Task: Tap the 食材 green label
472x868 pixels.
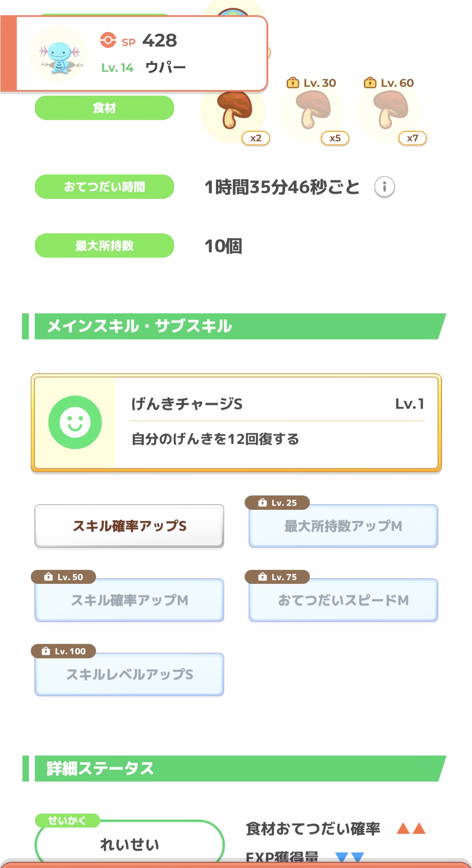Action: point(104,108)
